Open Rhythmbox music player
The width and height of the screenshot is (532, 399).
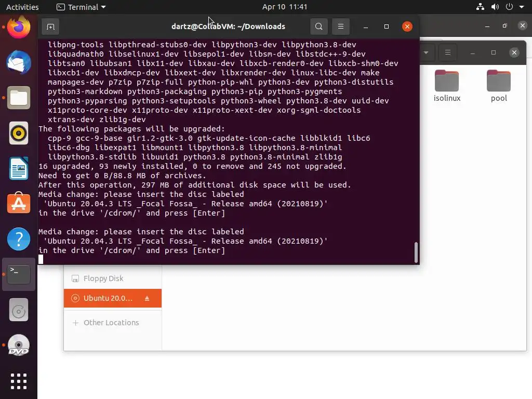tap(19, 133)
